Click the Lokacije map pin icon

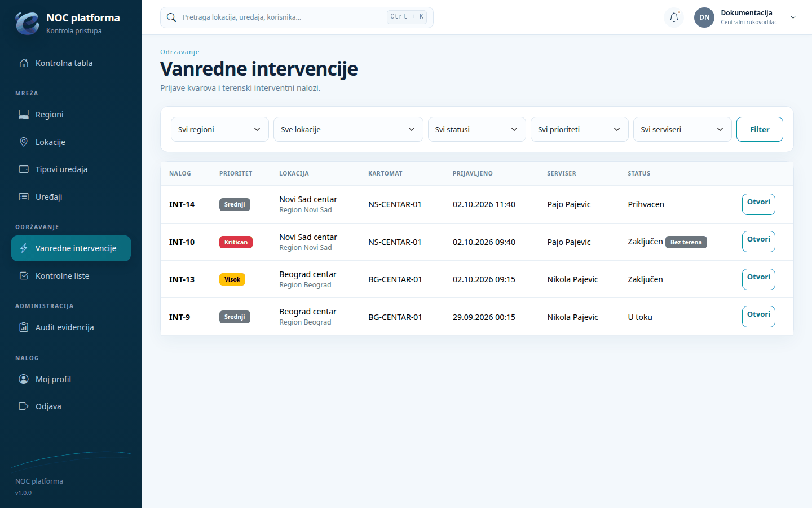coord(24,142)
